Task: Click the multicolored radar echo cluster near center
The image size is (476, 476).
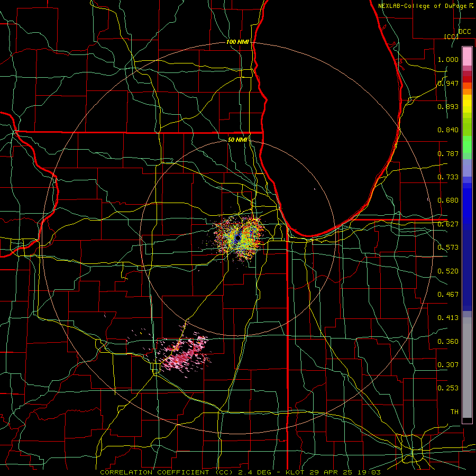Action: [239, 237]
